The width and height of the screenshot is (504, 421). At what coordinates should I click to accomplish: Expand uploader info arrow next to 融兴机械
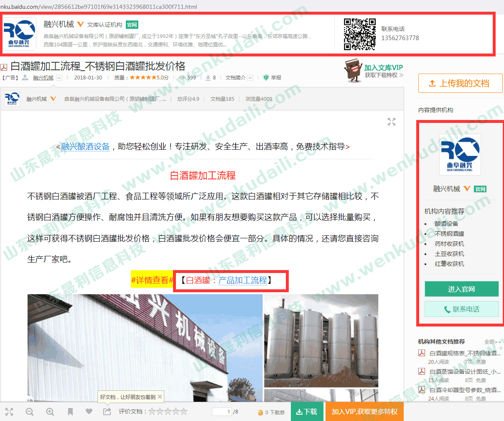click(59, 78)
